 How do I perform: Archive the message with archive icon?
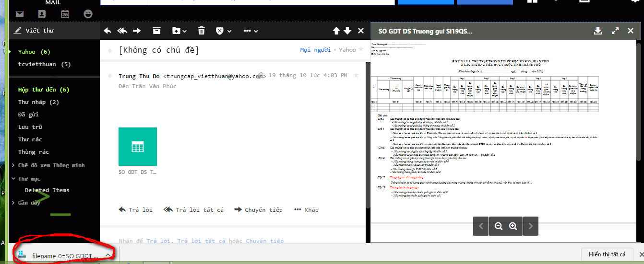[x=156, y=31]
